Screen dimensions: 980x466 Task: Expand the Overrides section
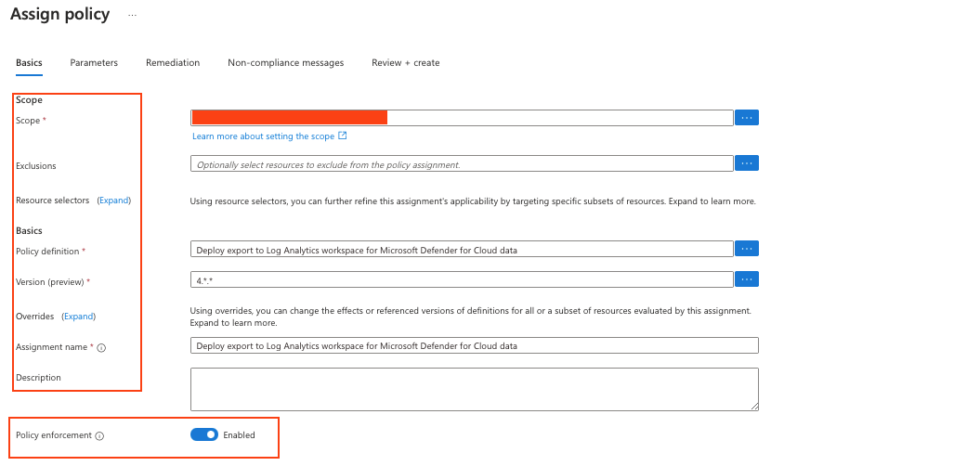(78, 316)
